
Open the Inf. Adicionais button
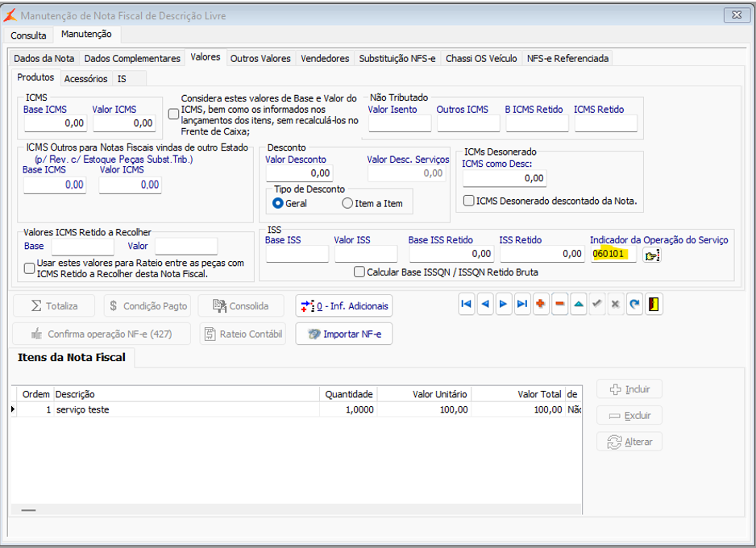click(x=344, y=306)
